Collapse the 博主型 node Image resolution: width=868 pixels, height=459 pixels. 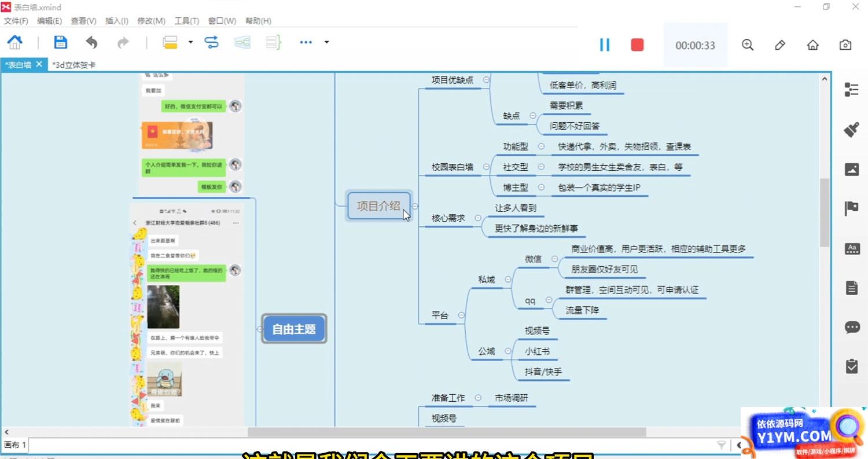pyautogui.click(x=541, y=188)
